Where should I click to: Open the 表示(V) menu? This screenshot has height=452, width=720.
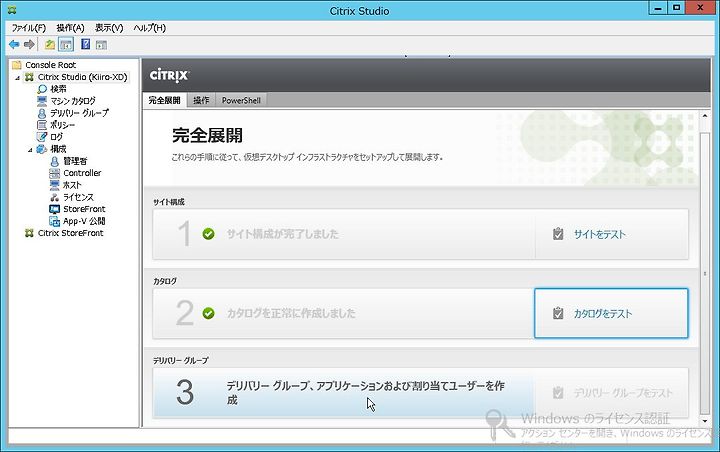[x=109, y=28]
